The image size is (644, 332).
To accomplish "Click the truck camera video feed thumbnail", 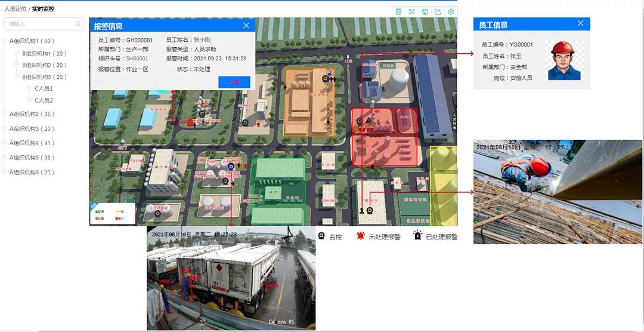I will click(231, 278).
